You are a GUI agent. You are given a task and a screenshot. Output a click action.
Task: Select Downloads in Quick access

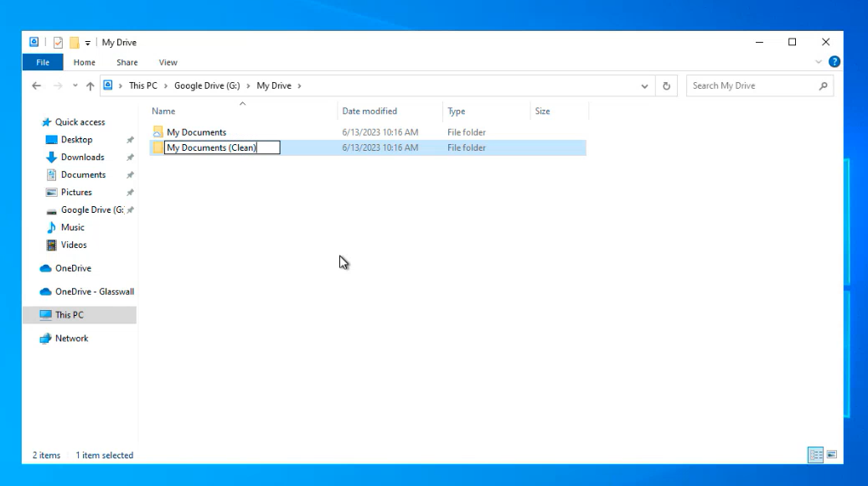[x=82, y=158]
